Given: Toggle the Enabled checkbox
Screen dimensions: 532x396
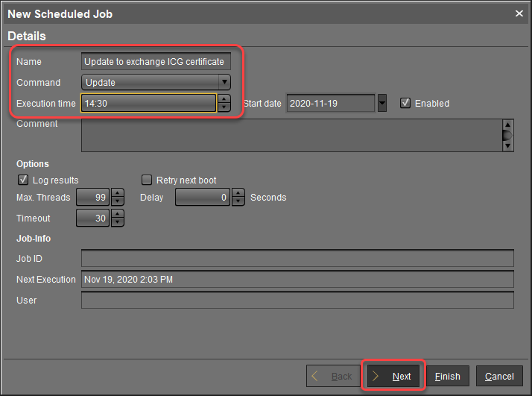Looking at the screenshot, I should (x=405, y=103).
